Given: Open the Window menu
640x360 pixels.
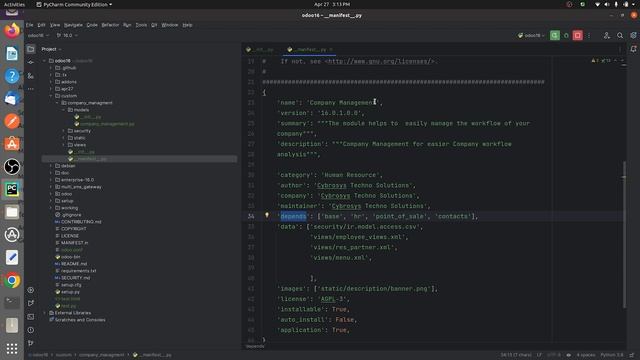Looking at the screenshot, I should pos(170,25).
